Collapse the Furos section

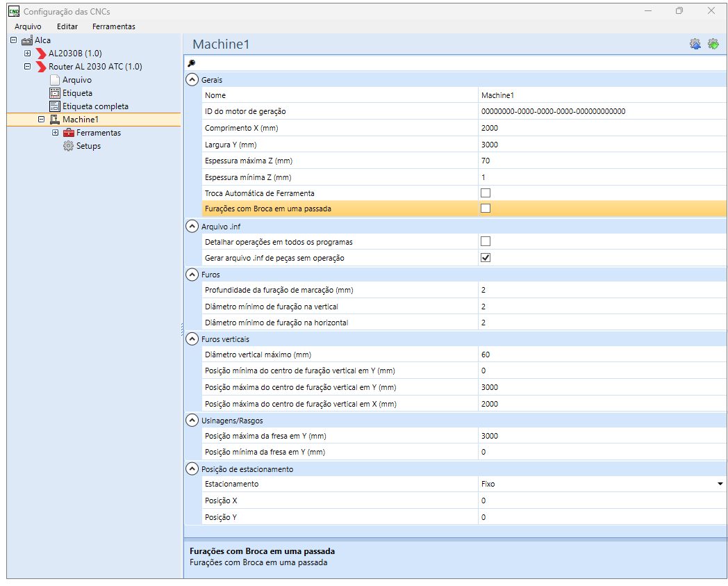pos(192,275)
